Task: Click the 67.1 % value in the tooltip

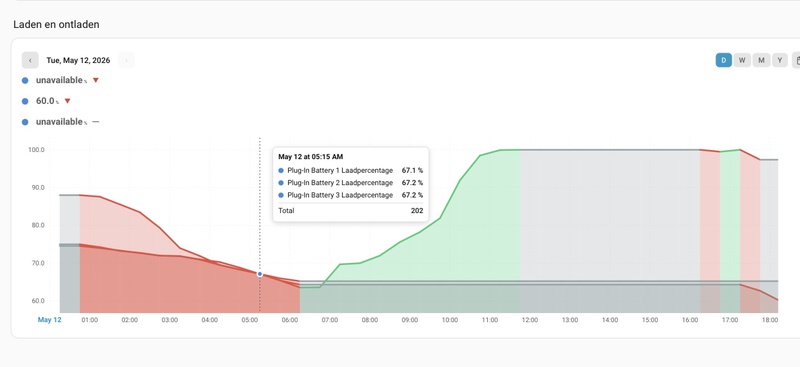Action: tap(412, 170)
